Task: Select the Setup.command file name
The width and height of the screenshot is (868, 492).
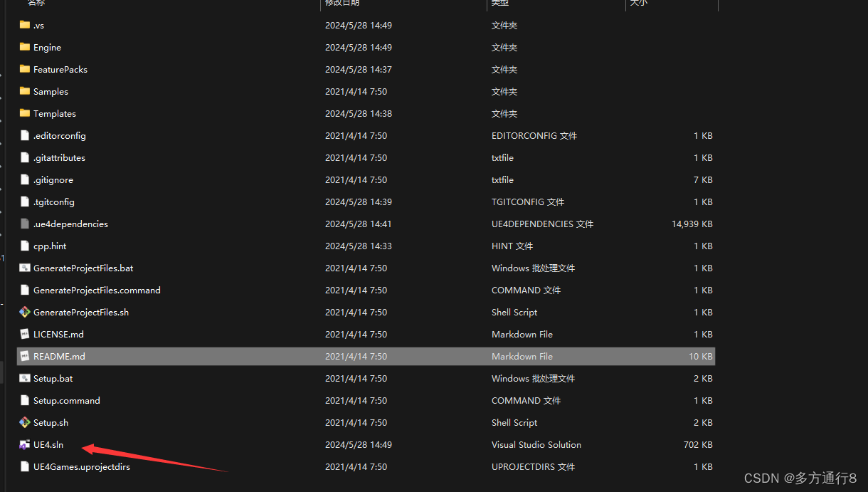Action: [x=67, y=401]
